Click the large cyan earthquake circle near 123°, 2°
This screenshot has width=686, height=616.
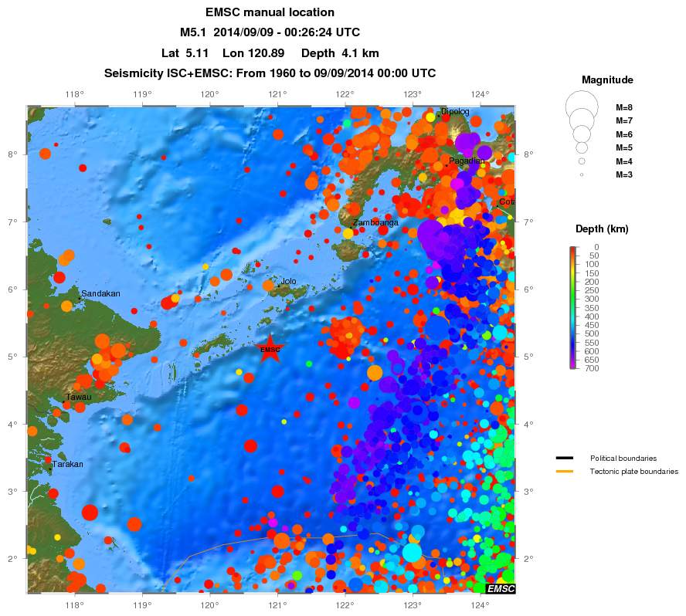click(x=412, y=553)
